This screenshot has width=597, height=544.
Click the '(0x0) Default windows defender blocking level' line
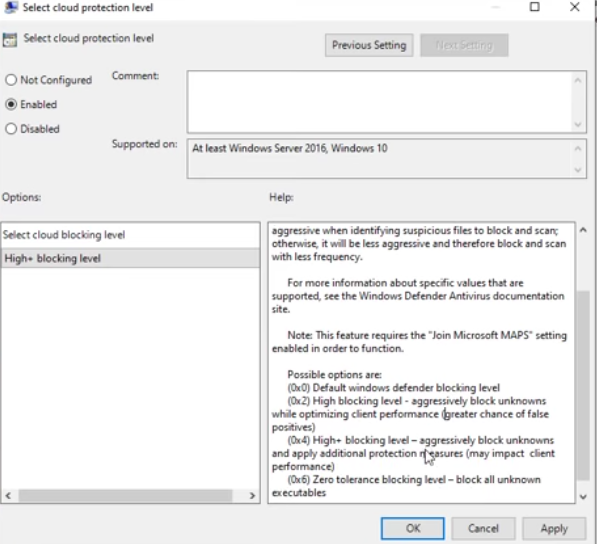click(x=393, y=388)
